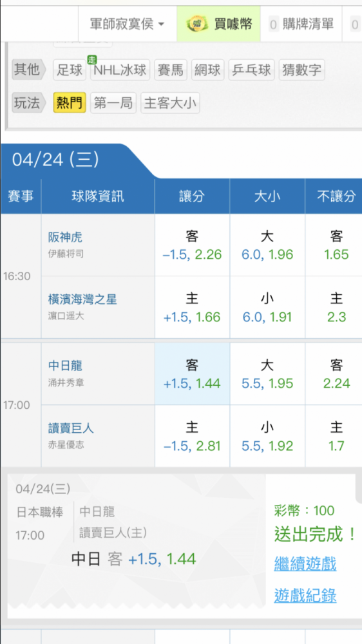Open the 猜數字 game category
Image resolution: width=362 pixels, height=644 pixels.
(x=302, y=70)
